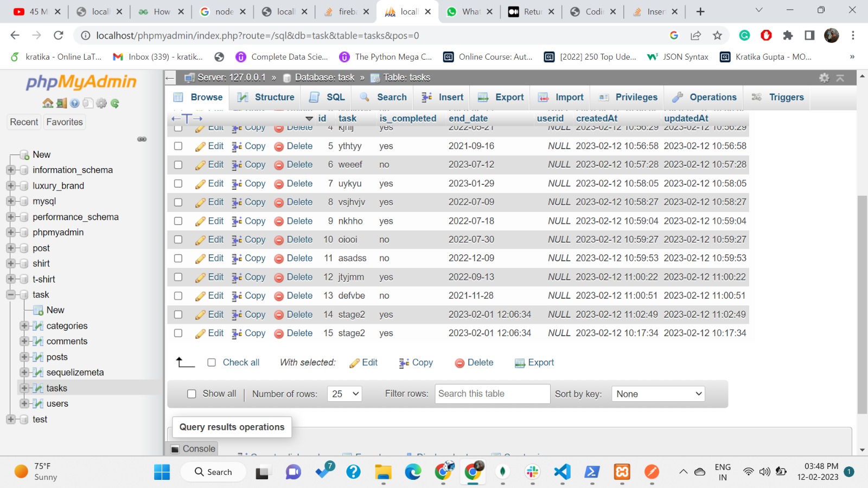Enable the Check all checkbox
Screen dimensions: 868x488
(x=212, y=362)
